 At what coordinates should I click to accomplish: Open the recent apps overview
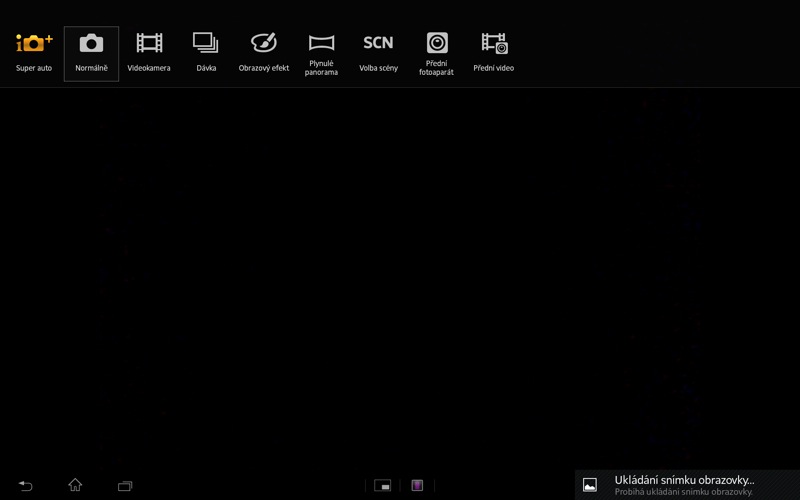click(x=125, y=486)
